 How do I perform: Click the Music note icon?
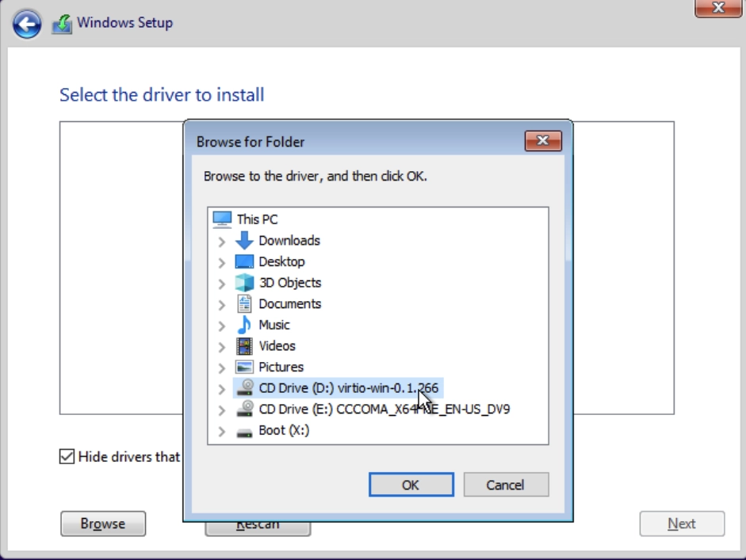pos(244,325)
